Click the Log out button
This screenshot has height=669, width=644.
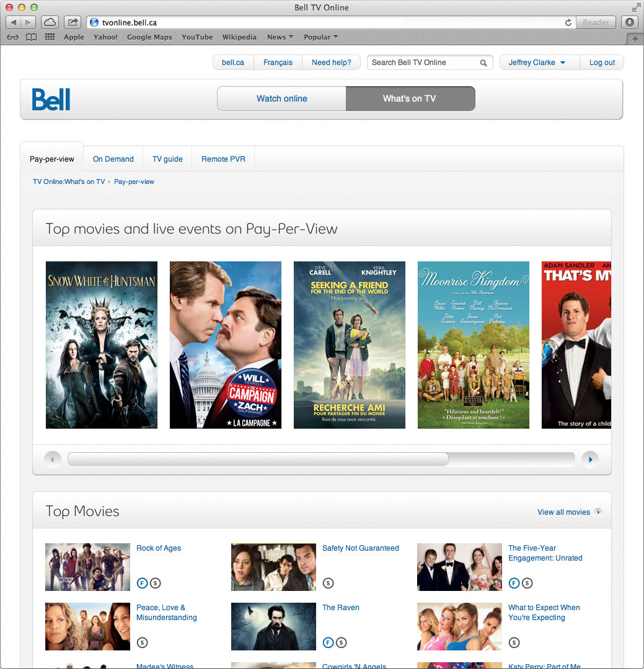point(602,63)
